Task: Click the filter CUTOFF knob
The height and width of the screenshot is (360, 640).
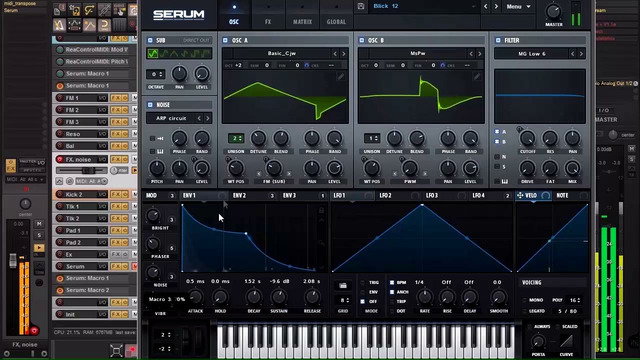Action: click(527, 139)
